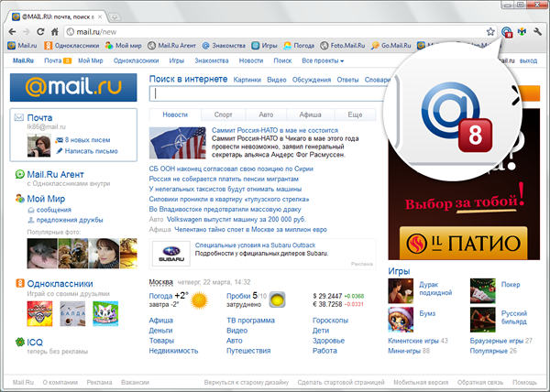Open Почта in the top navigation
550x392 pixels.
53,60
